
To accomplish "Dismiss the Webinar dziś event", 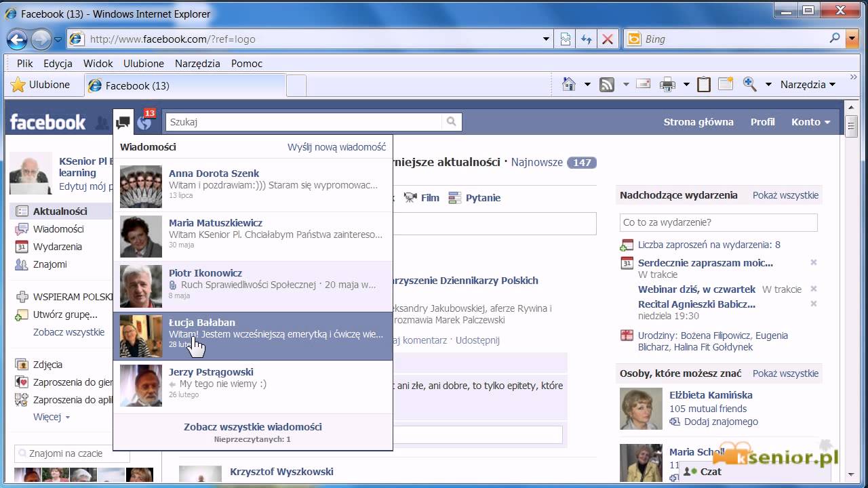I will point(814,289).
